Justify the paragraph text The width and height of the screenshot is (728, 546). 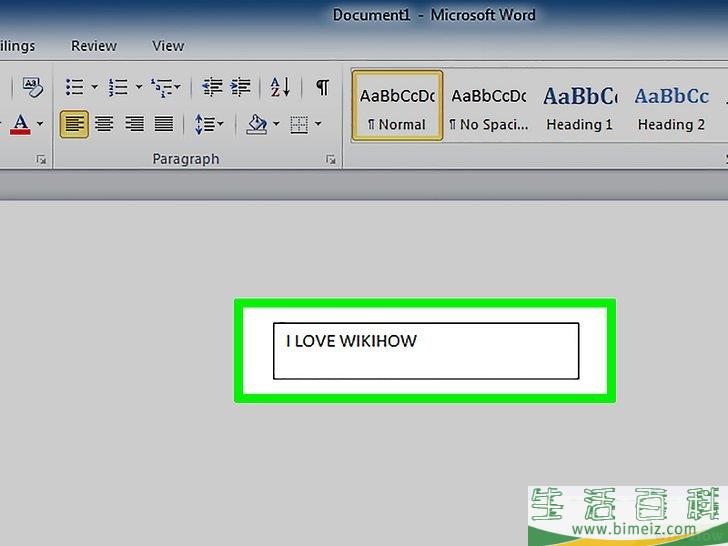coord(164,124)
